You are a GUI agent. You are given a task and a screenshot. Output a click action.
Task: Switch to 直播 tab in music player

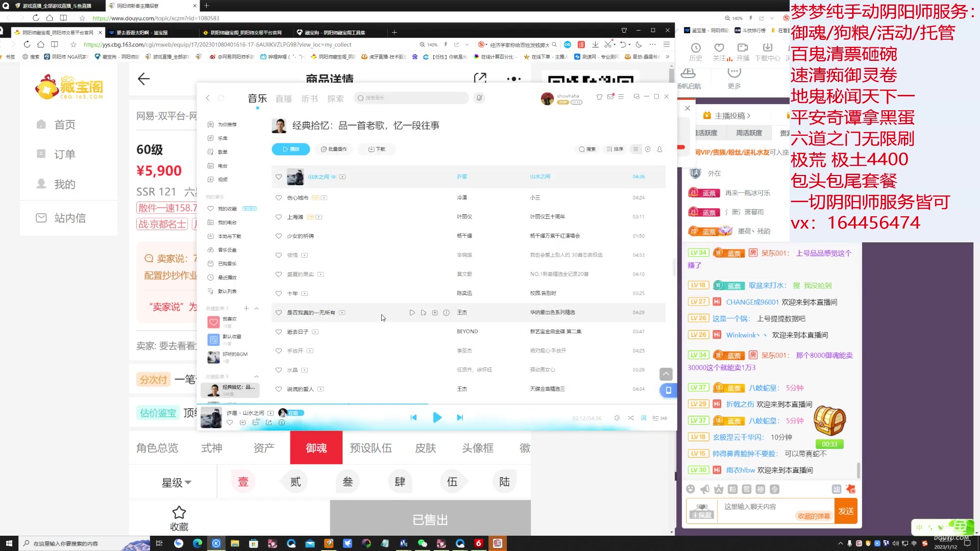284,99
